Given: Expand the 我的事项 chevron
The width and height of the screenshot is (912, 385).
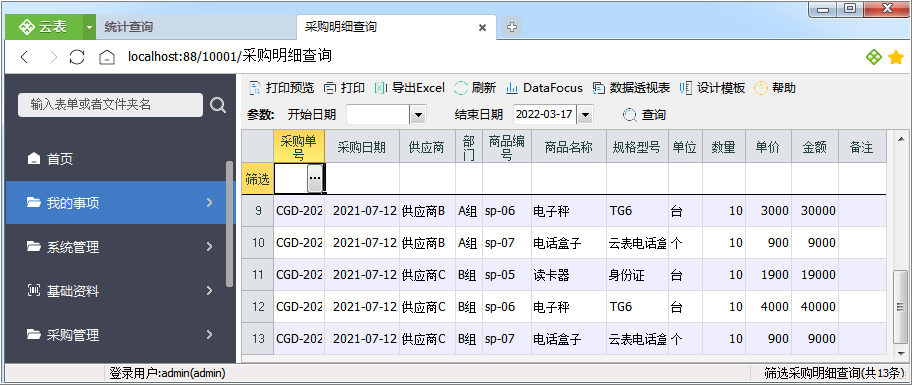Looking at the screenshot, I should [210, 202].
